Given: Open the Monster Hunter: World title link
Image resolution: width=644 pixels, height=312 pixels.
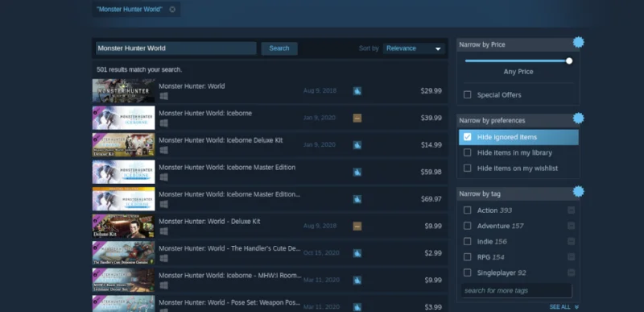Looking at the screenshot, I should (192, 86).
